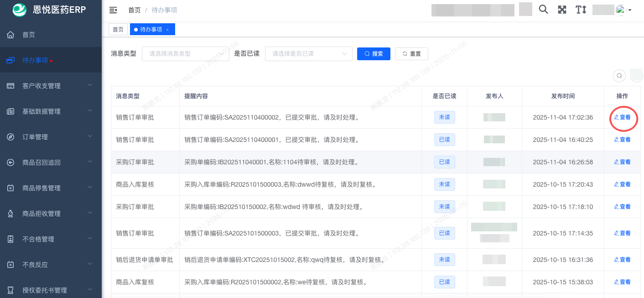Screen dimensions: 644x298
Task: Click the round search toggle icon above table
Action: (x=619, y=75)
